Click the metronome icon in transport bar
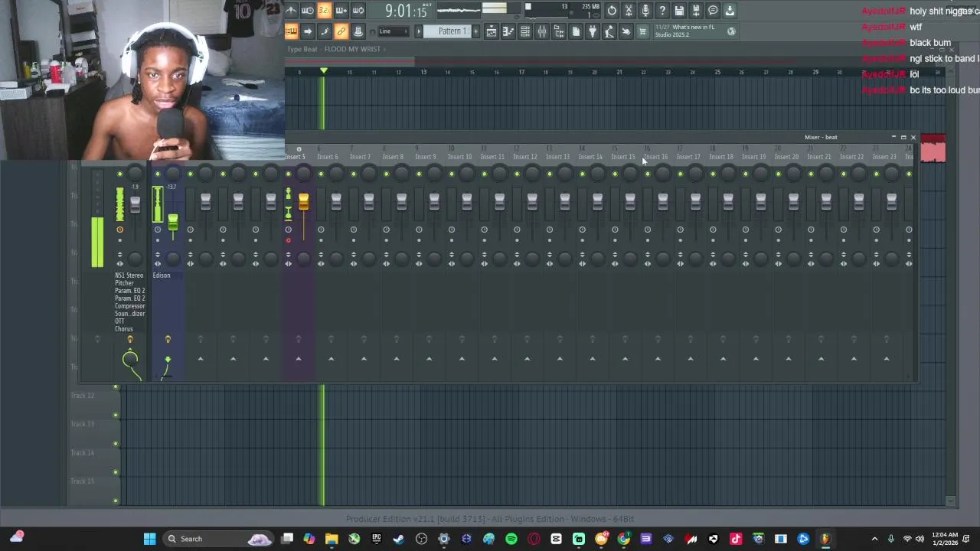This screenshot has height=551, width=980. (x=291, y=11)
